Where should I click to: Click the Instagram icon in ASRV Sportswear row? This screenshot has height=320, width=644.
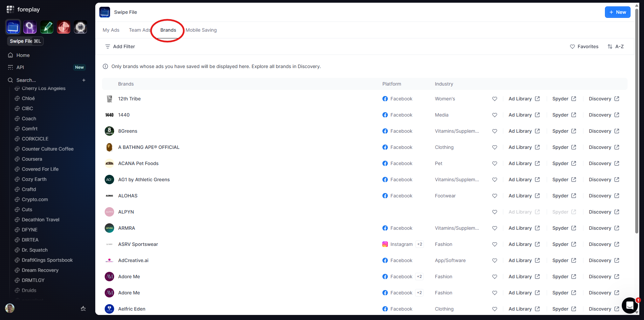385,244
